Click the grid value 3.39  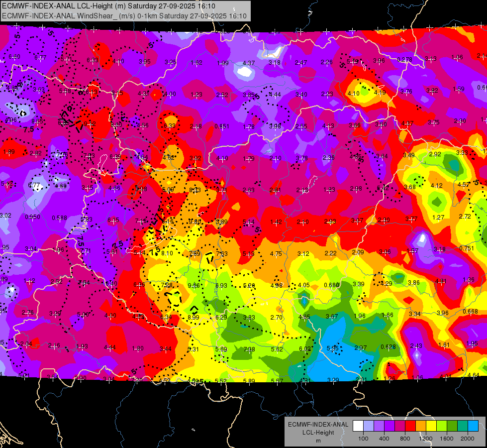[359, 284]
